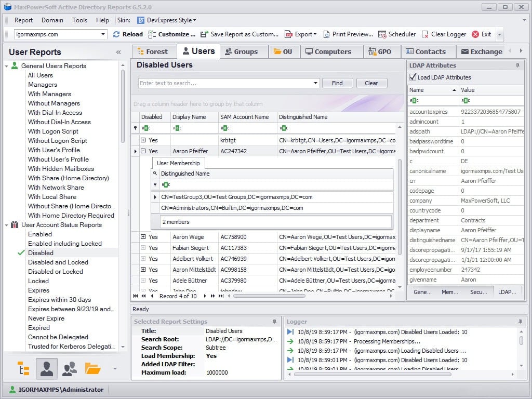The image size is (532, 399).
Task: Open Customize toolbar option
Action: (171, 34)
